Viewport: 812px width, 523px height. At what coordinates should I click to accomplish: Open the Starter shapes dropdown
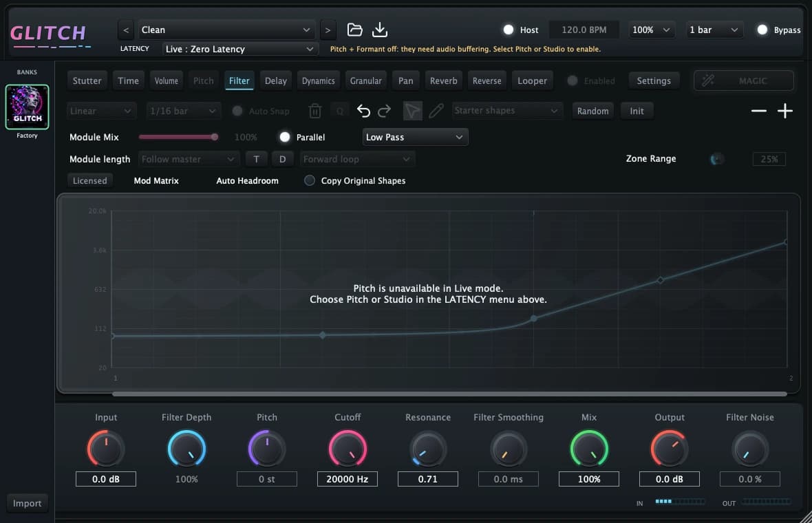click(x=507, y=110)
